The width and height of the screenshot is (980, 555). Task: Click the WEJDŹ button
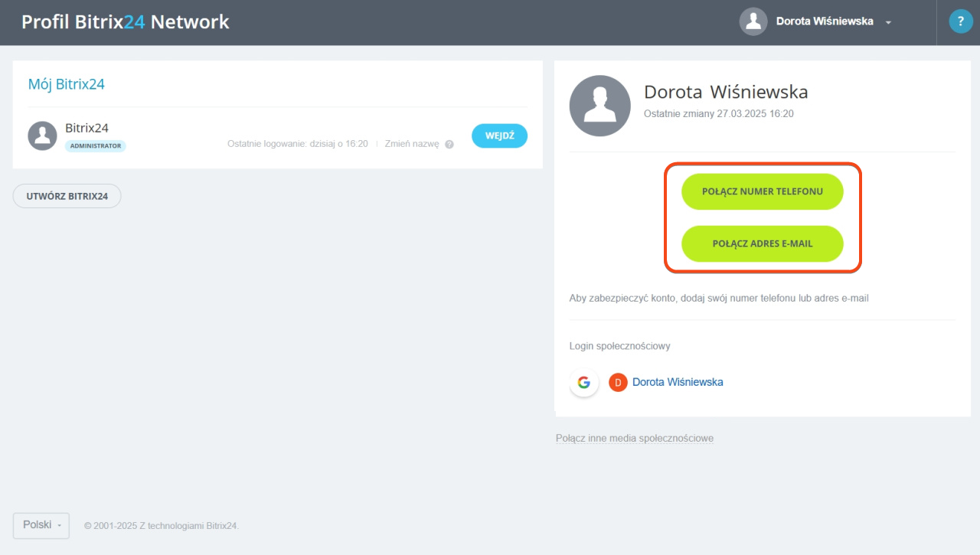pos(499,135)
